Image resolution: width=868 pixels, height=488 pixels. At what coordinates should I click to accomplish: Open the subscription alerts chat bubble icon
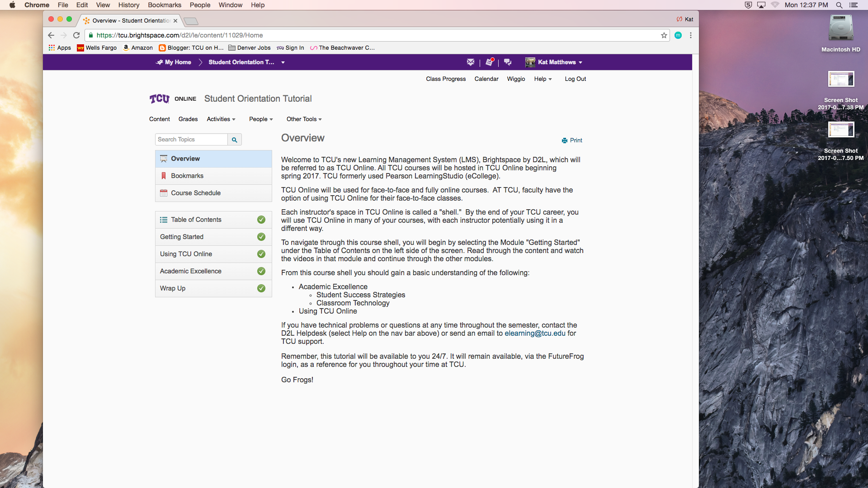508,62
